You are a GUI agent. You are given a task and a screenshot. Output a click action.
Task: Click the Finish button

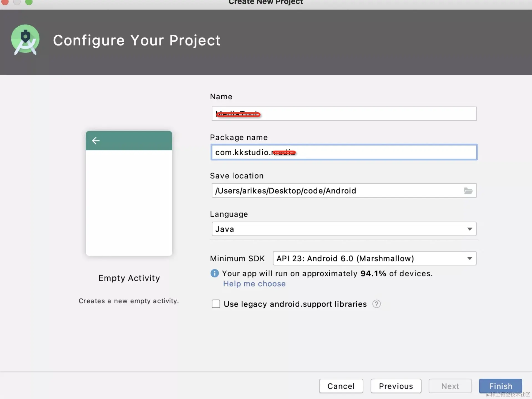point(500,386)
